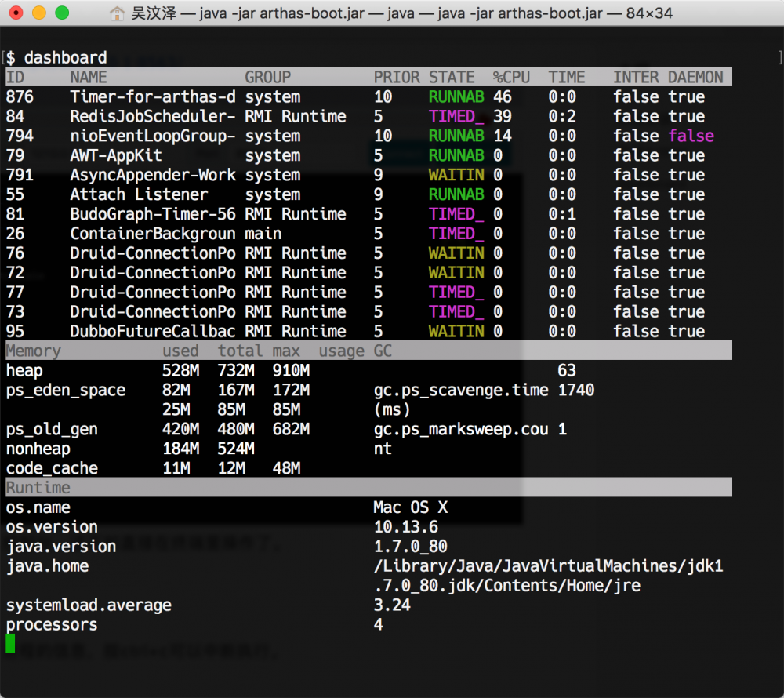This screenshot has width=784, height=698.
Task: Click the 'usage' column header
Action: pyautogui.click(x=342, y=351)
